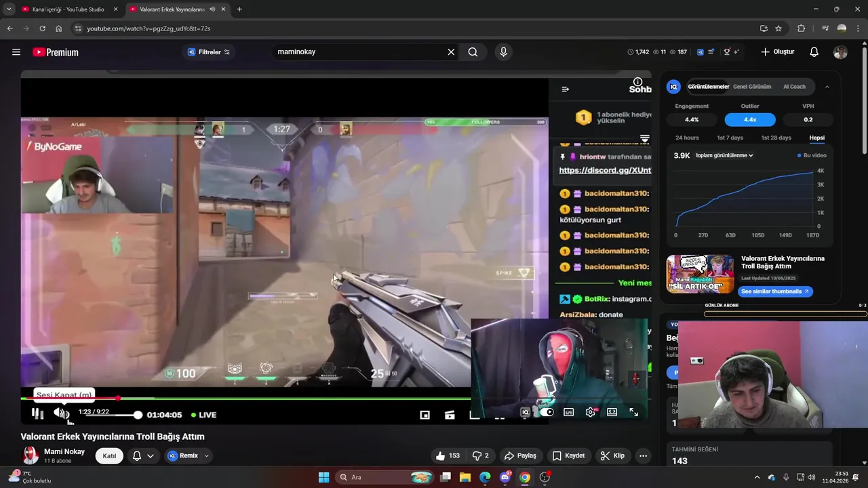Select Genel Görünüm tab
The width and height of the screenshot is (868, 488).
[752, 87]
